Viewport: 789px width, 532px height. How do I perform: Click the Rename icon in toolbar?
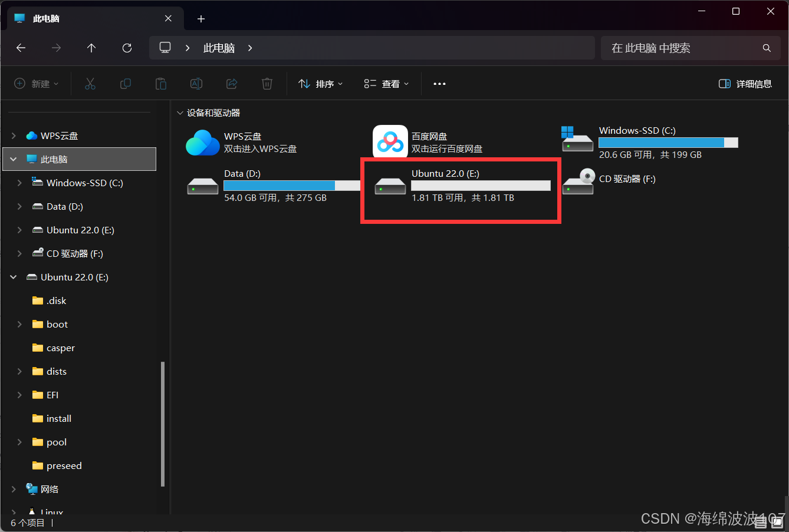[196, 84]
